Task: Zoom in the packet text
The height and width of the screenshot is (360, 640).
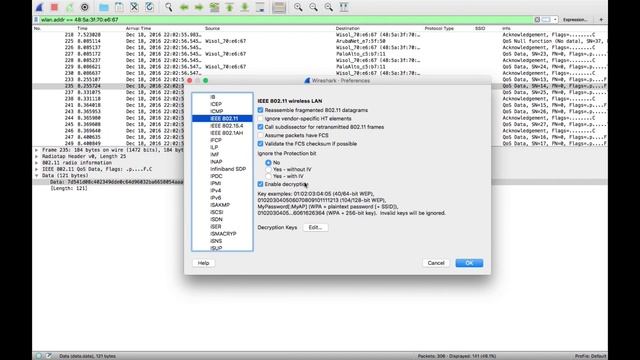Action: [298, 7]
